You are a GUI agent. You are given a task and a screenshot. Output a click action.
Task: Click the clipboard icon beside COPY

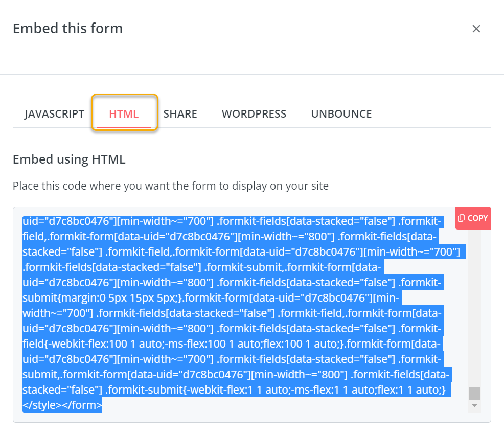462,218
